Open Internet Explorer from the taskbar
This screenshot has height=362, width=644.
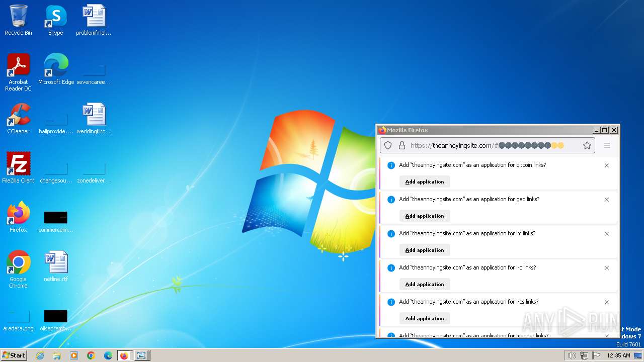click(40, 355)
